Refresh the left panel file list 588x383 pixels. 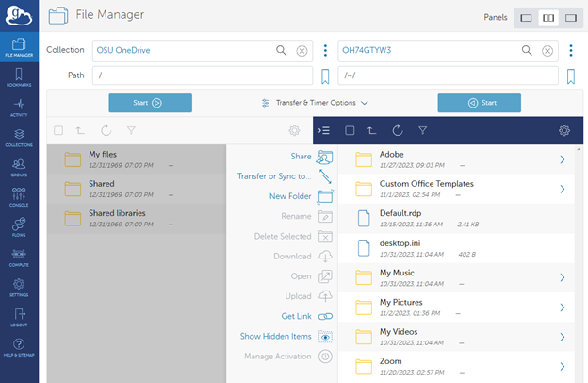(106, 131)
